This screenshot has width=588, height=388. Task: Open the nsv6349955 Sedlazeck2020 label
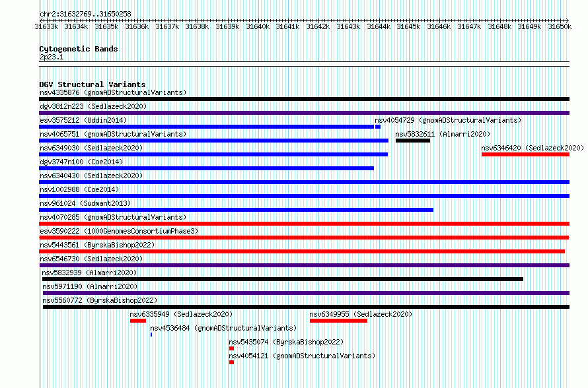(x=361, y=314)
